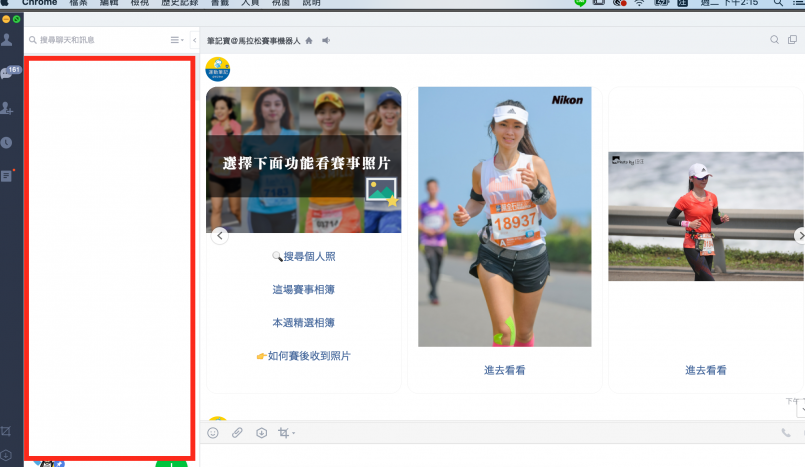Open the emoji sticker picker
This screenshot has height=467, width=805.
[213, 433]
